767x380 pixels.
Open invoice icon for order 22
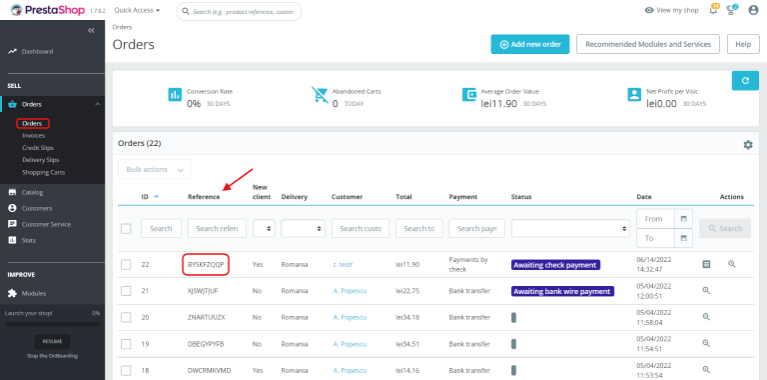pyautogui.click(x=706, y=264)
